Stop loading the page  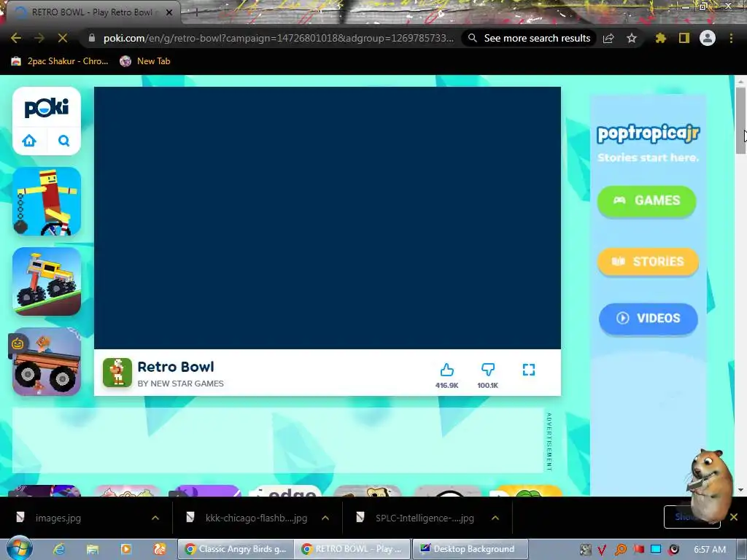(x=63, y=38)
